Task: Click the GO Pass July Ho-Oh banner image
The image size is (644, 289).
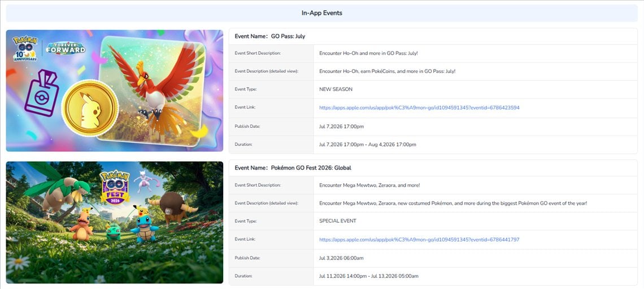Action: coord(115,90)
